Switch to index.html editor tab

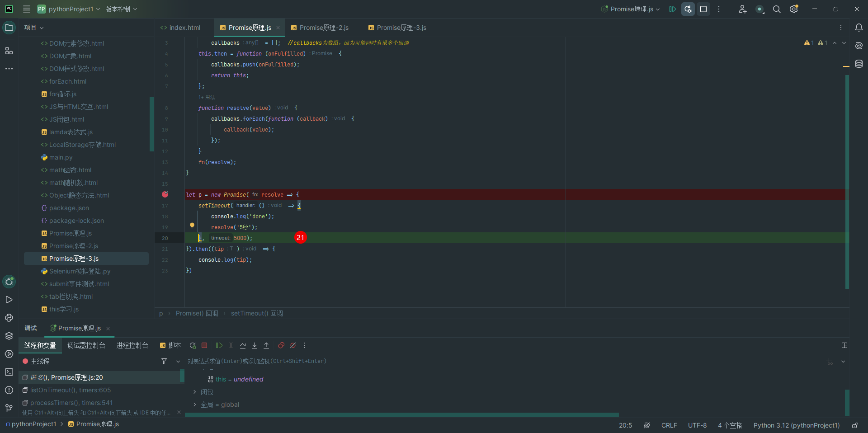coord(180,28)
